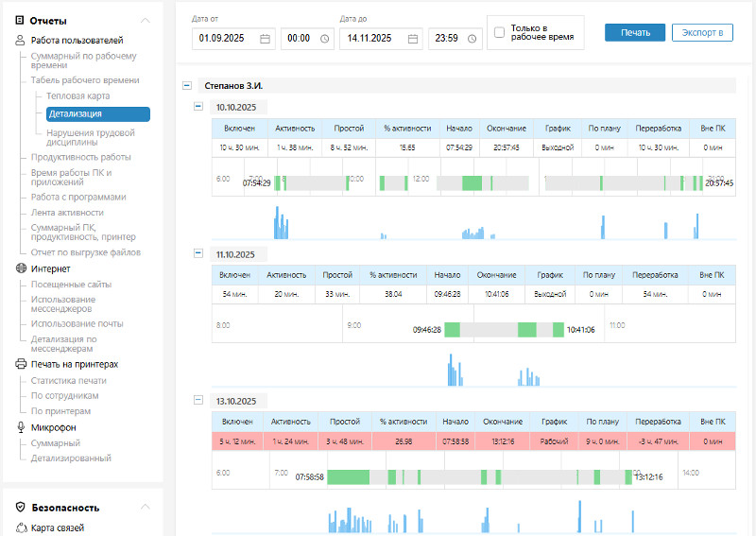This screenshot has width=756, height=536.
Task: Collapse the 'Отчеты' sidebar section
Action: click(144, 20)
